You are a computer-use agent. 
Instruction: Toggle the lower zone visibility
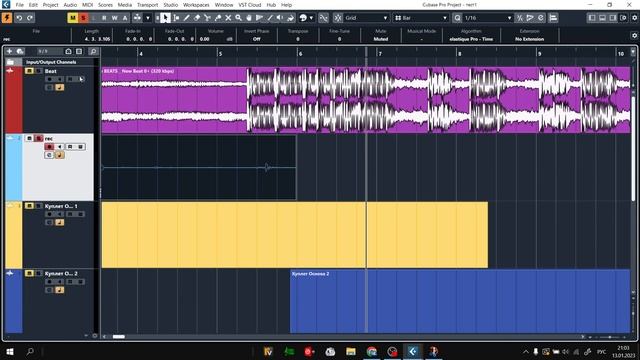(x=602, y=18)
